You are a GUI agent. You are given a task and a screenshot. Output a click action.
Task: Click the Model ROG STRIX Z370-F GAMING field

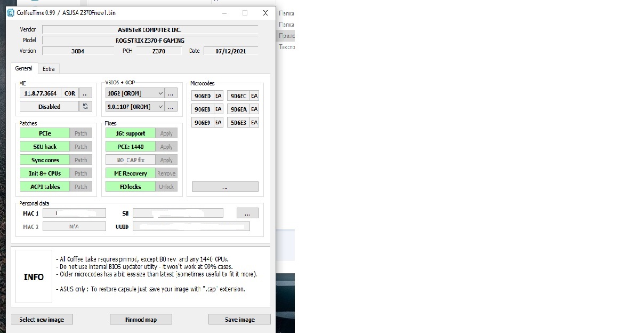coord(150,40)
